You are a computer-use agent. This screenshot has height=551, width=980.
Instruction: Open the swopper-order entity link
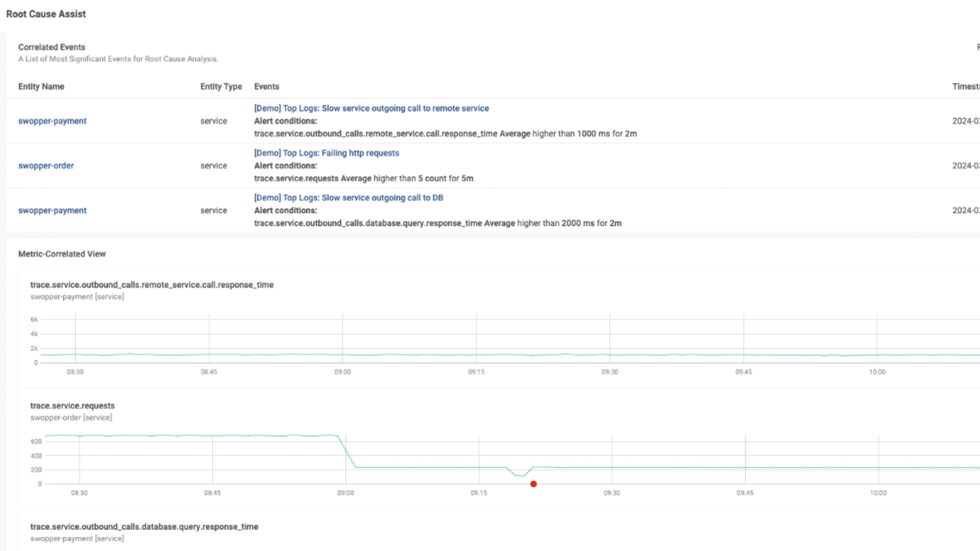(x=46, y=166)
